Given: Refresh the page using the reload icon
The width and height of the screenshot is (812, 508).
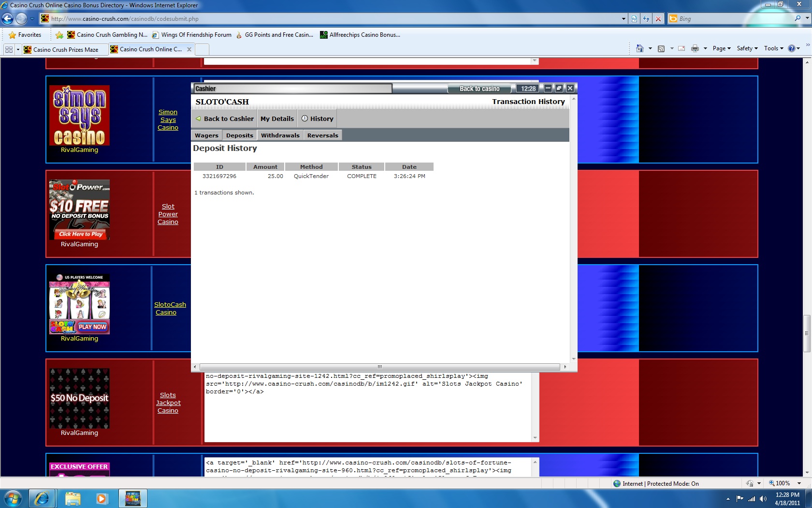Looking at the screenshot, I should 646,19.
